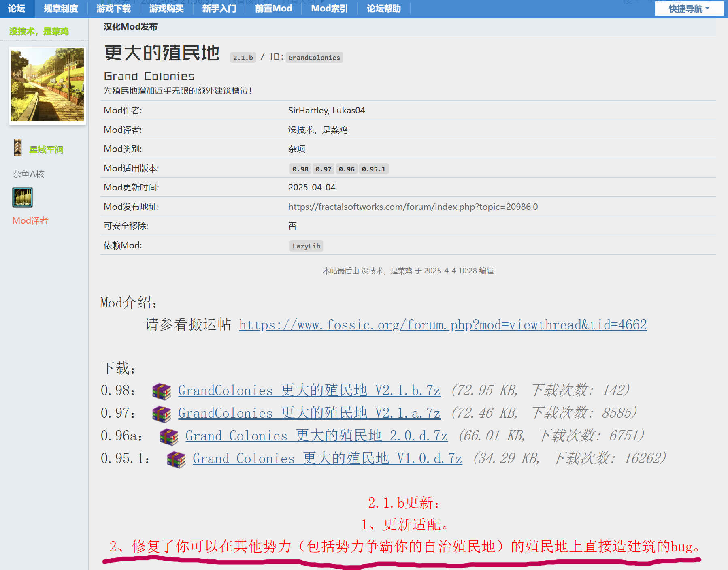Download GrandColonies V2.1.b.7z file
This screenshot has width=728, height=570.
[x=309, y=390]
